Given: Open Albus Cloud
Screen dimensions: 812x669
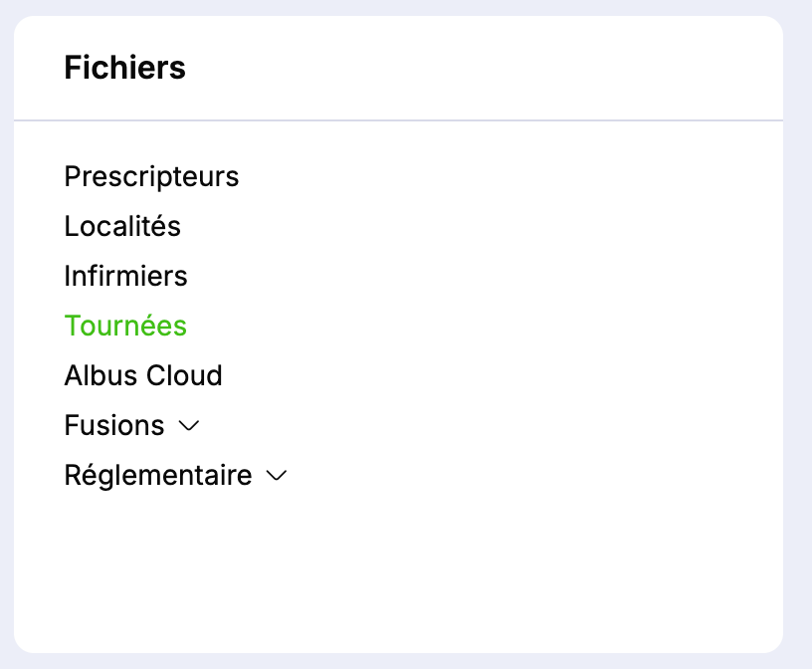Looking at the screenshot, I should point(143,375).
